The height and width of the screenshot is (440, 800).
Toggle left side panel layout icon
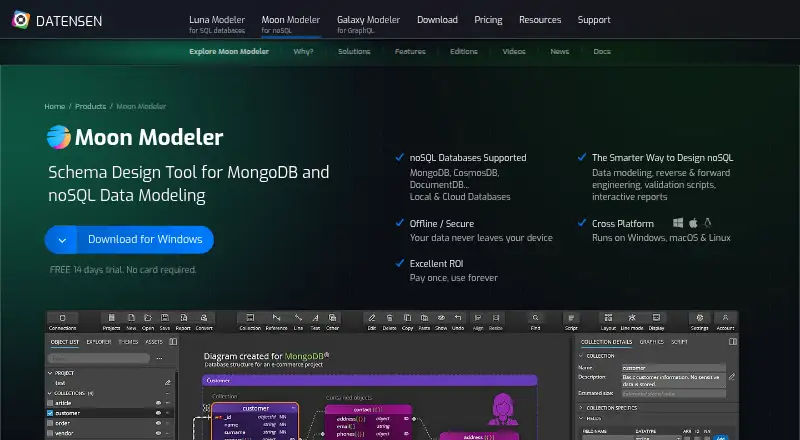point(173,341)
